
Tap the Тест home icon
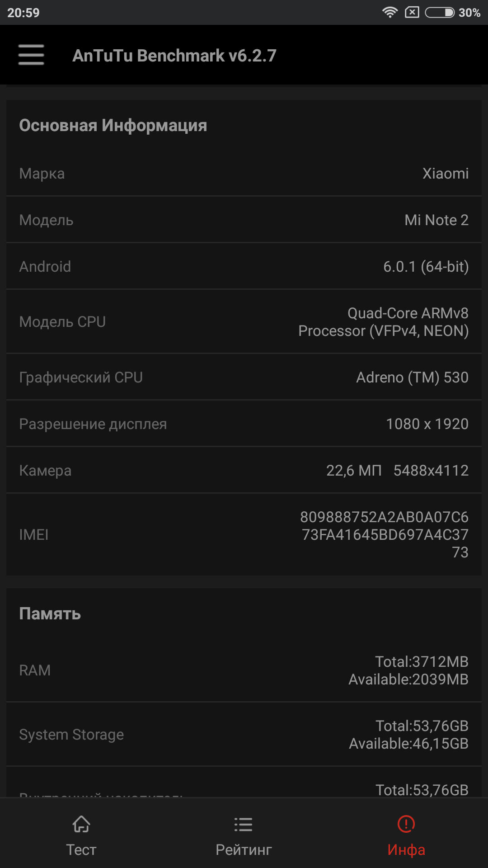click(x=81, y=824)
